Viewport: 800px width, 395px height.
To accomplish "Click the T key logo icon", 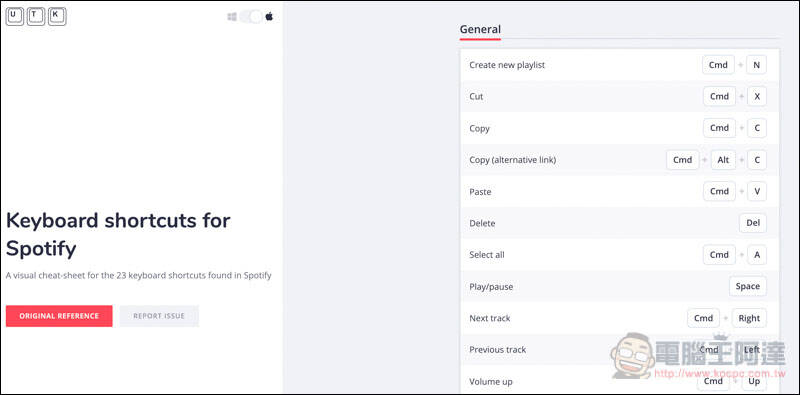I will pyautogui.click(x=36, y=16).
